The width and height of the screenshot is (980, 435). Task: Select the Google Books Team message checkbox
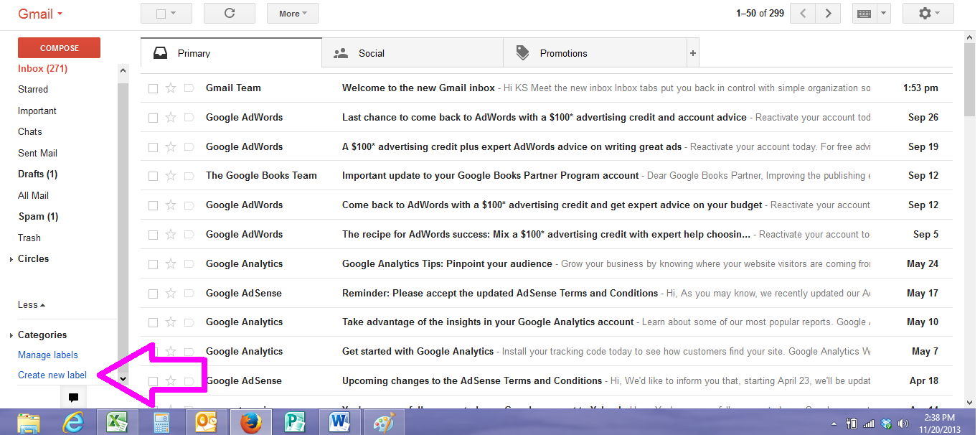pos(153,176)
